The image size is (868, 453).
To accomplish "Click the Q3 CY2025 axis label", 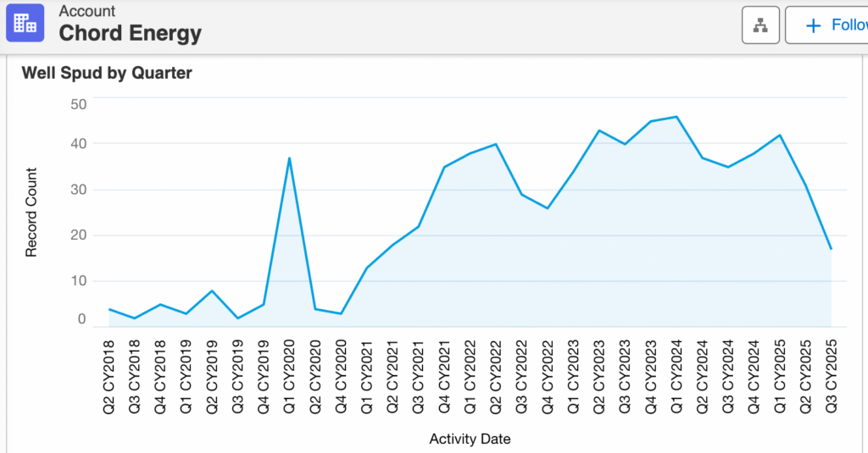I will (831, 378).
